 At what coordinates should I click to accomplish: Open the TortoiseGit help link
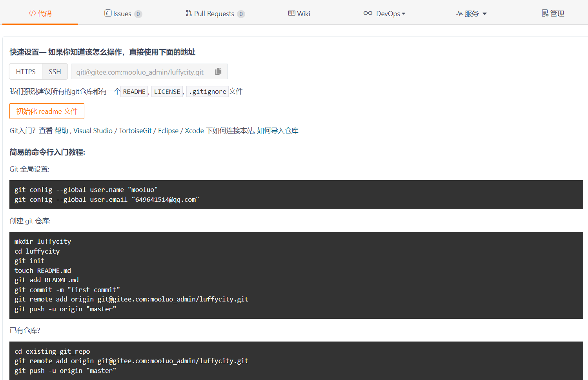[x=135, y=130]
